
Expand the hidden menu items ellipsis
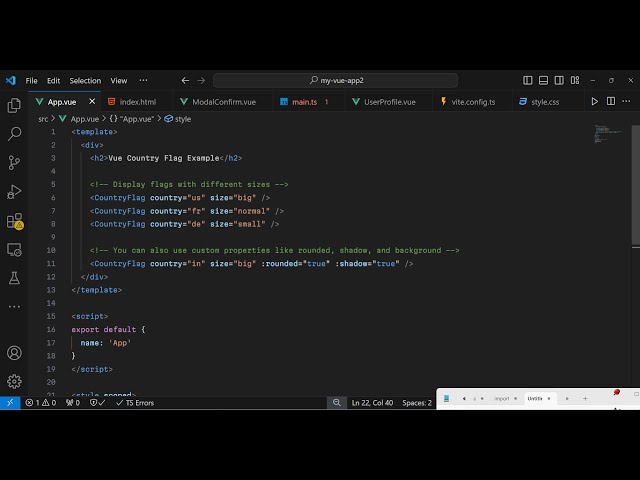(x=143, y=80)
